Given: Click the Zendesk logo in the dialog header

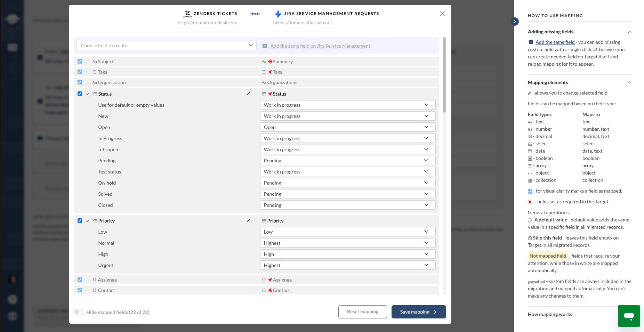Looking at the screenshot, I should [187, 14].
